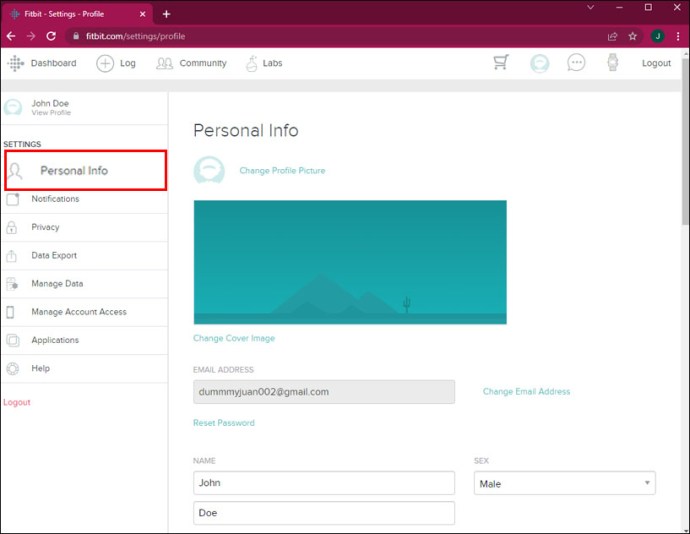Click the teal cover image banner
The image size is (690, 534).
click(350, 262)
